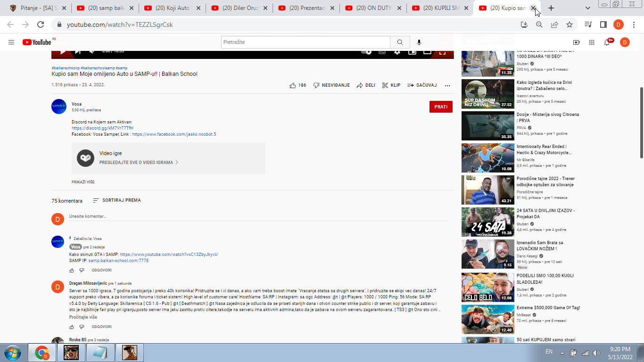Bookmark this page with star icon
Viewport: 644px width, 362px height.
[x=570, y=25]
